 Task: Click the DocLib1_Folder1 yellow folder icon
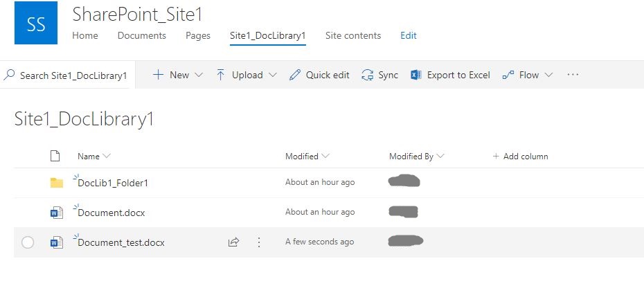click(57, 183)
